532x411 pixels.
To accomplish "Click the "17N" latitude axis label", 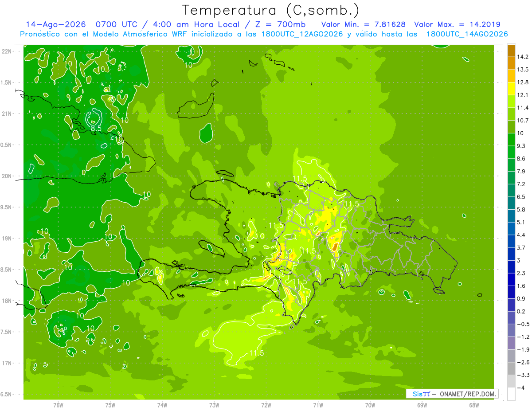I will (x=7, y=364).
